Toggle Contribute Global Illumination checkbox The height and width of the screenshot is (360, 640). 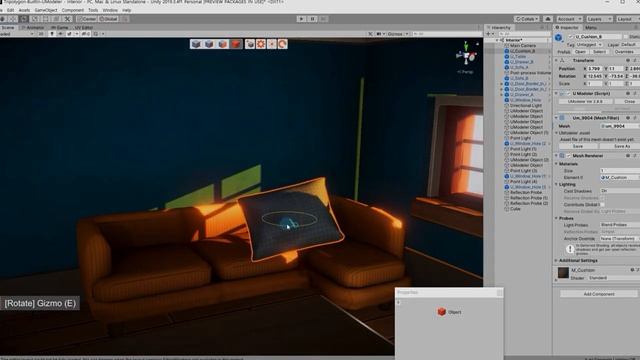click(602, 205)
